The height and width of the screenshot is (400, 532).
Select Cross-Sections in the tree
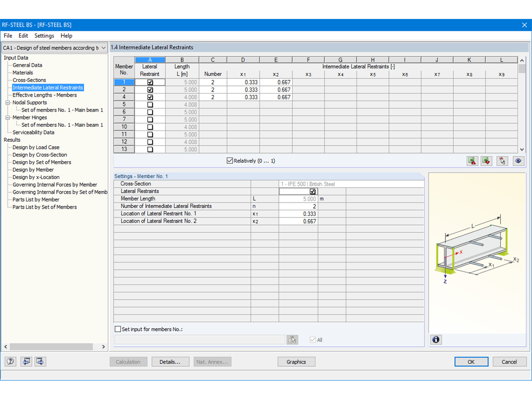pyautogui.click(x=29, y=80)
